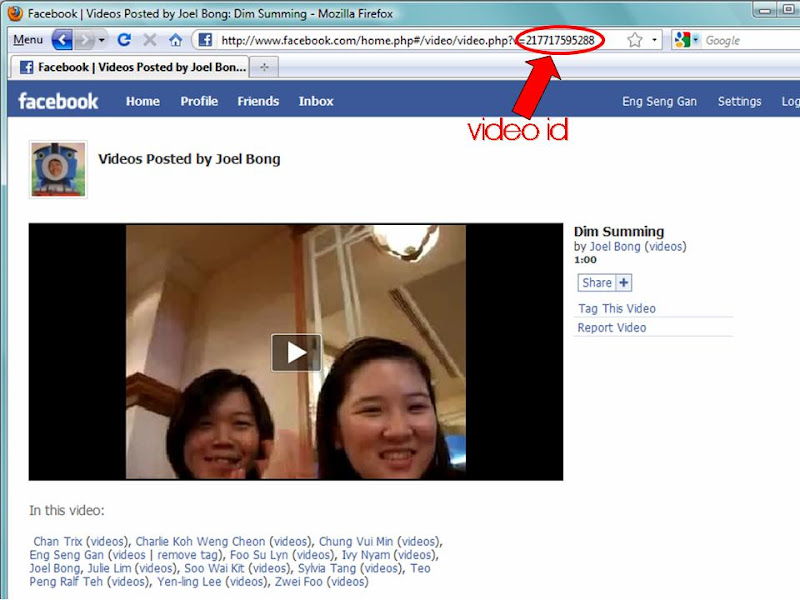Open Foo Su Lyn tagged link
The width and height of the screenshot is (800, 600).
(x=259, y=555)
